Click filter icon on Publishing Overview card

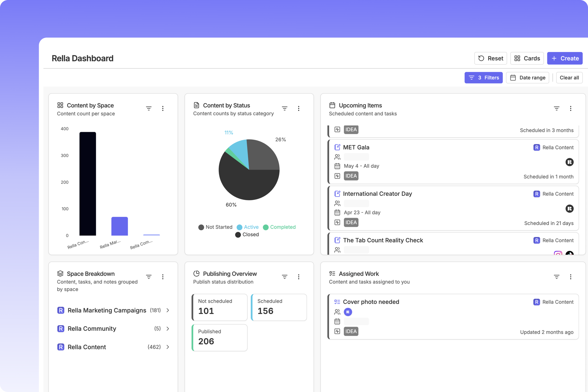(285, 277)
